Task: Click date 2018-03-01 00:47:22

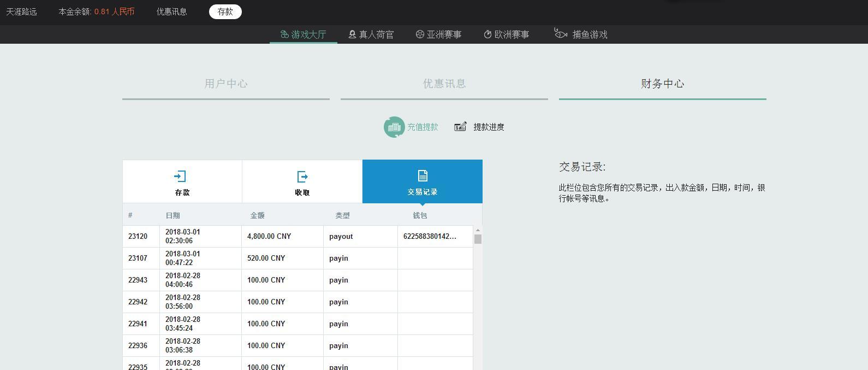Action: click(183, 258)
